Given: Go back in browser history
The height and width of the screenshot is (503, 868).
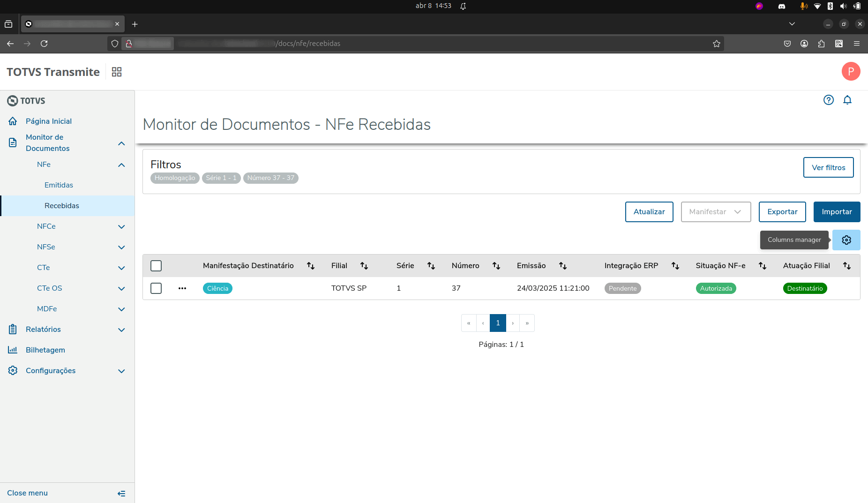Looking at the screenshot, I should point(10,44).
